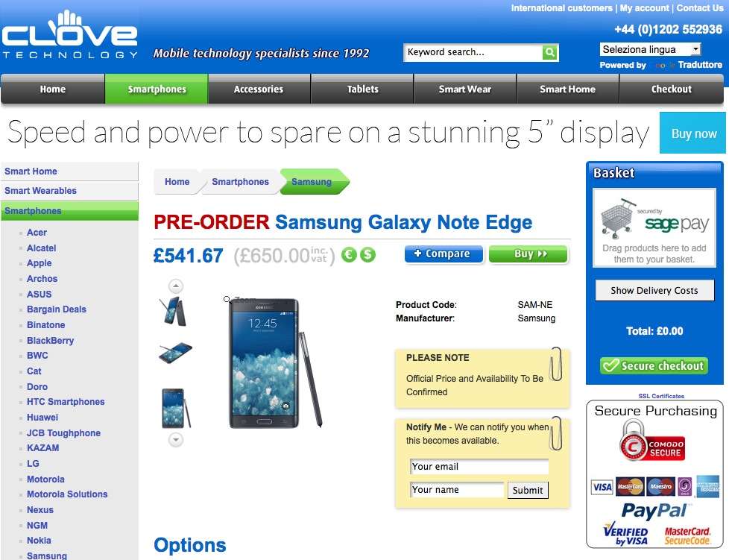729x560 pixels.
Task: Click the PayPal logo
Action: (654, 511)
